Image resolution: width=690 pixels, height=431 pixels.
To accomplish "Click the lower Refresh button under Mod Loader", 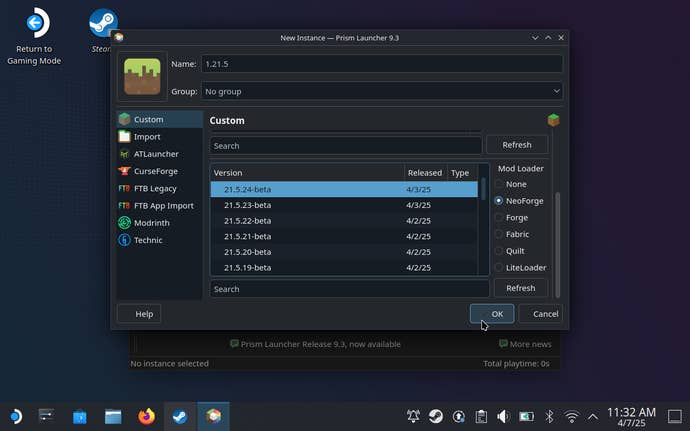I will point(521,288).
